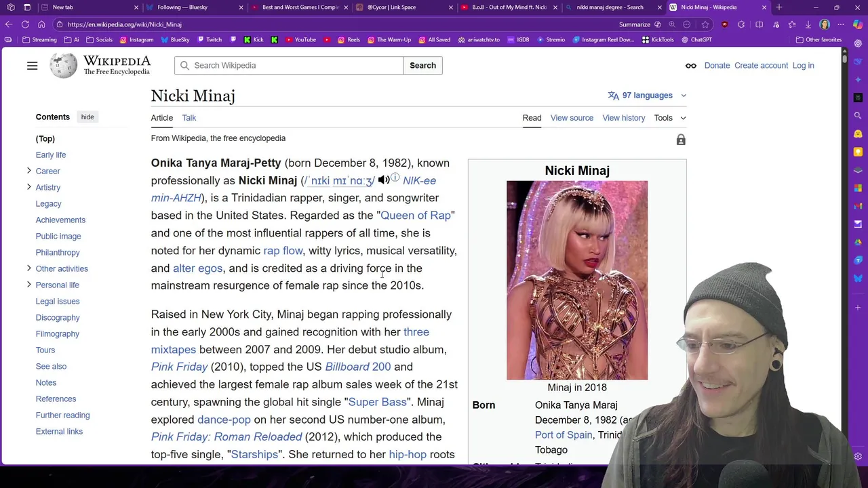868x488 pixels.
Task: Open the BlueSky bookmark
Action: pyautogui.click(x=174, y=40)
